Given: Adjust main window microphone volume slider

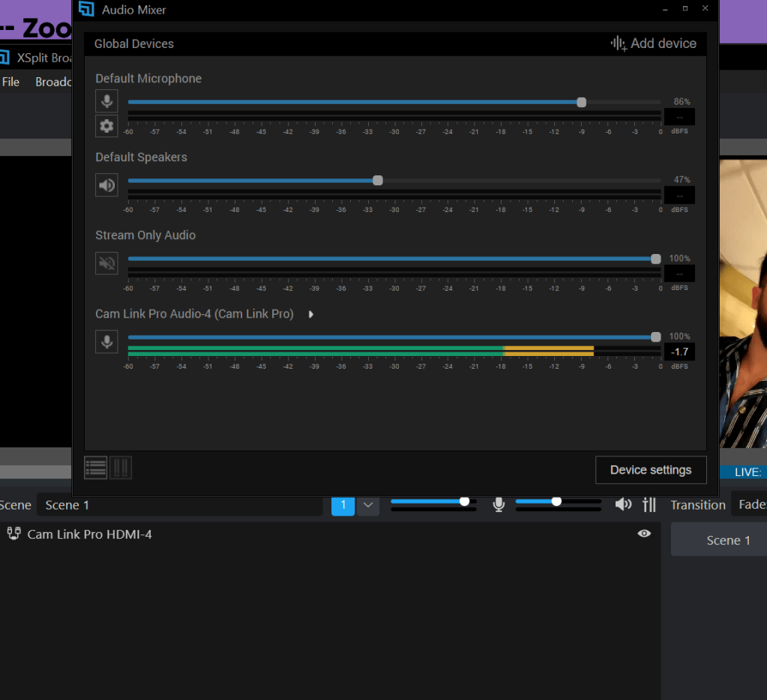Looking at the screenshot, I should [x=465, y=501].
